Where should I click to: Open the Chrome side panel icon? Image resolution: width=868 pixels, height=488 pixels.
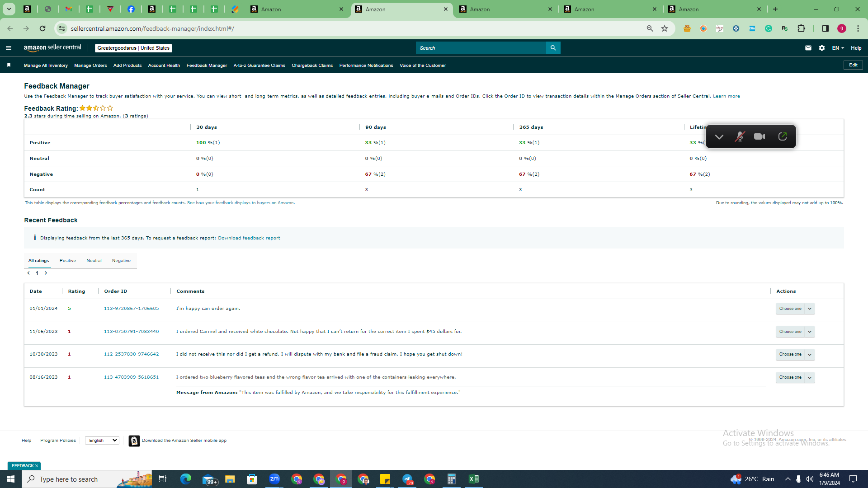[826, 28]
